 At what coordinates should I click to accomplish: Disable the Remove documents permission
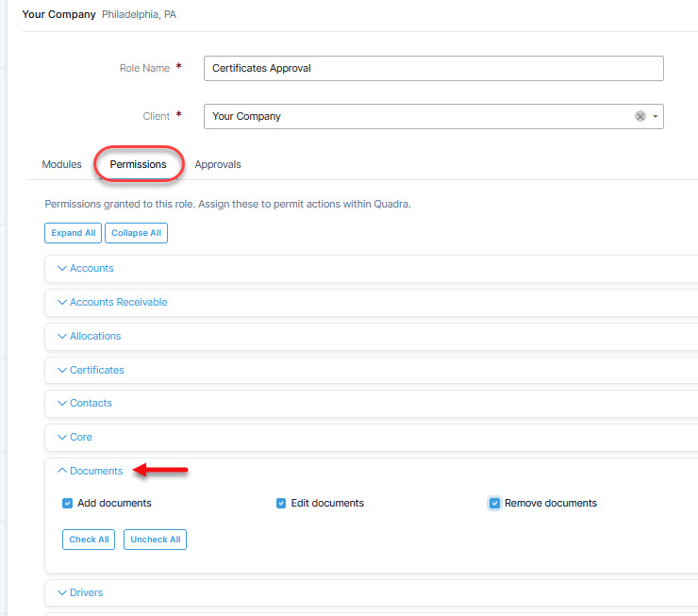[494, 504]
